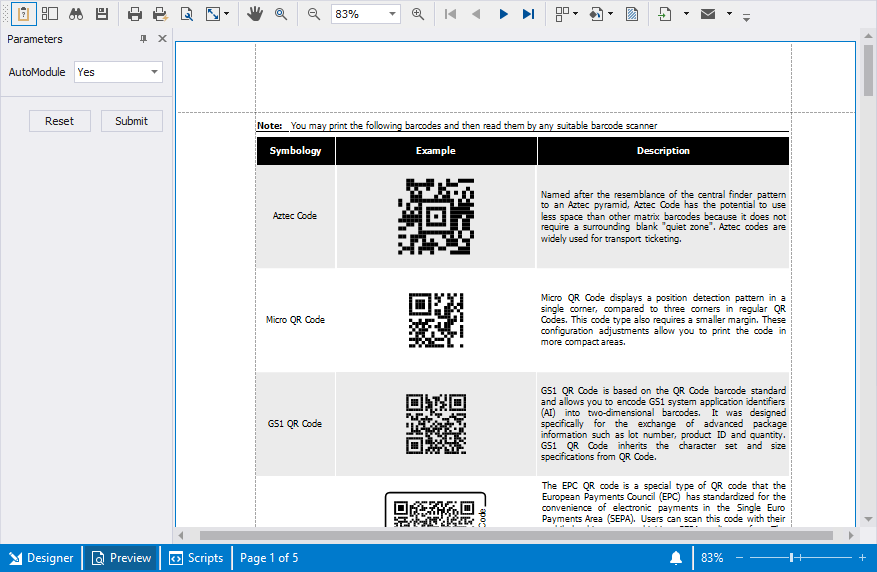Viewport: 877px width, 572px height.
Task: Open the AutoModule dropdown
Action: tap(154, 72)
